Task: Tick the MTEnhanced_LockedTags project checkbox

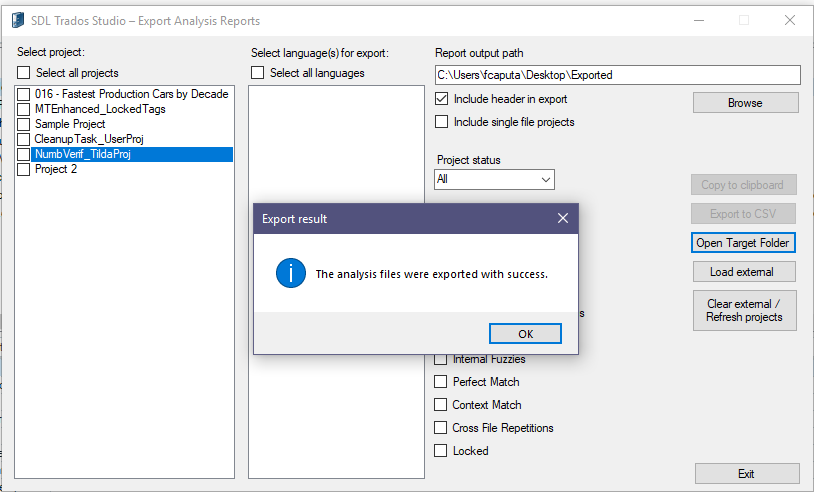Action: [23, 110]
